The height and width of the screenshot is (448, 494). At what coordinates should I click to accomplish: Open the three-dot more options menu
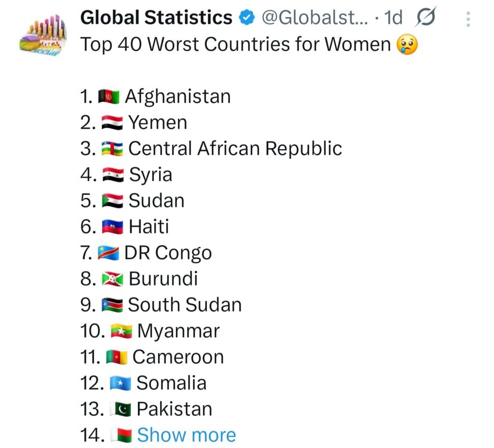click(x=467, y=19)
